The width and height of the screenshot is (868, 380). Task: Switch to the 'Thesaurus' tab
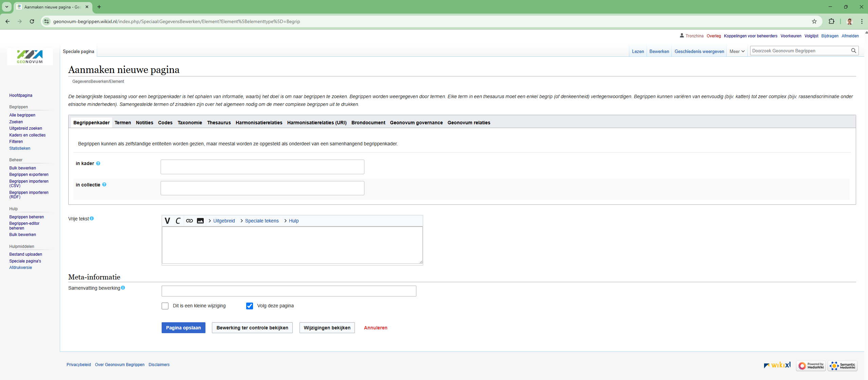(x=219, y=123)
